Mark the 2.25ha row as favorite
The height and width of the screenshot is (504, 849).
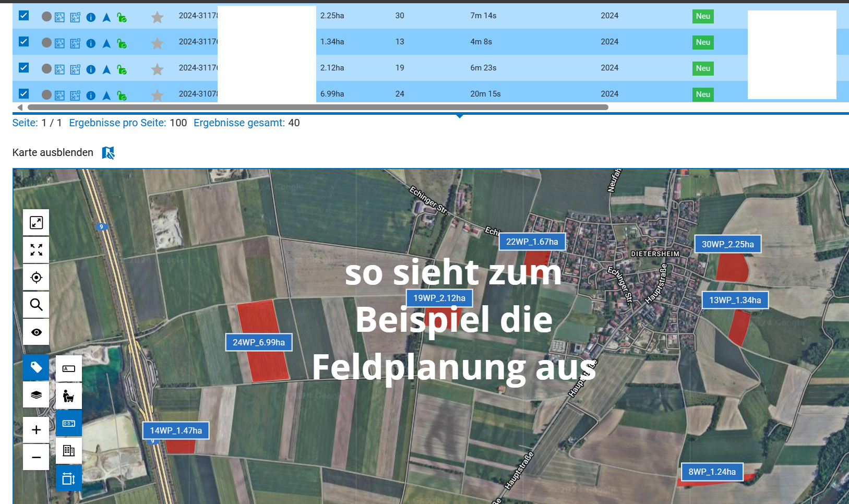click(157, 17)
